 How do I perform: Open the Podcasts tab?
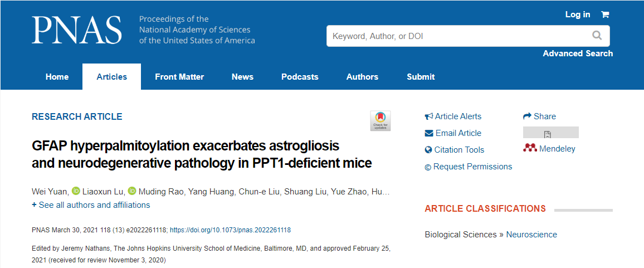tap(300, 77)
